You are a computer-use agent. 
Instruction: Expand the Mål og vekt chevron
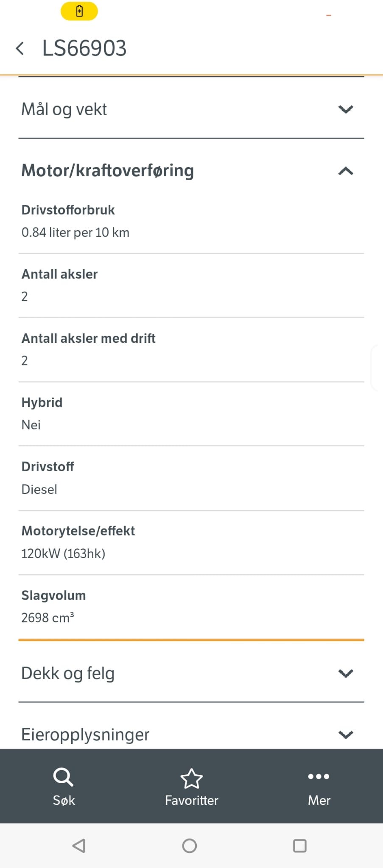pyautogui.click(x=346, y=109)
